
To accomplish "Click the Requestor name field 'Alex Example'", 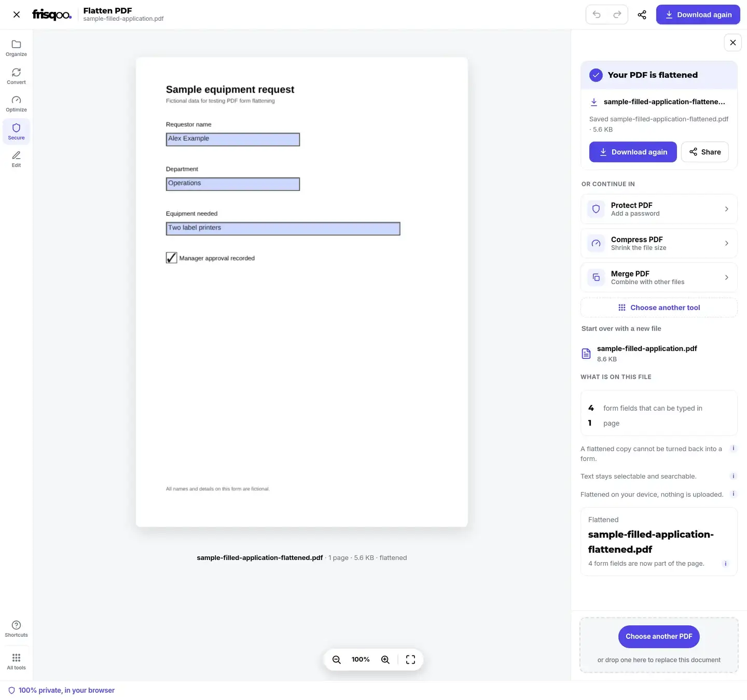I will [x=233, y=139].
